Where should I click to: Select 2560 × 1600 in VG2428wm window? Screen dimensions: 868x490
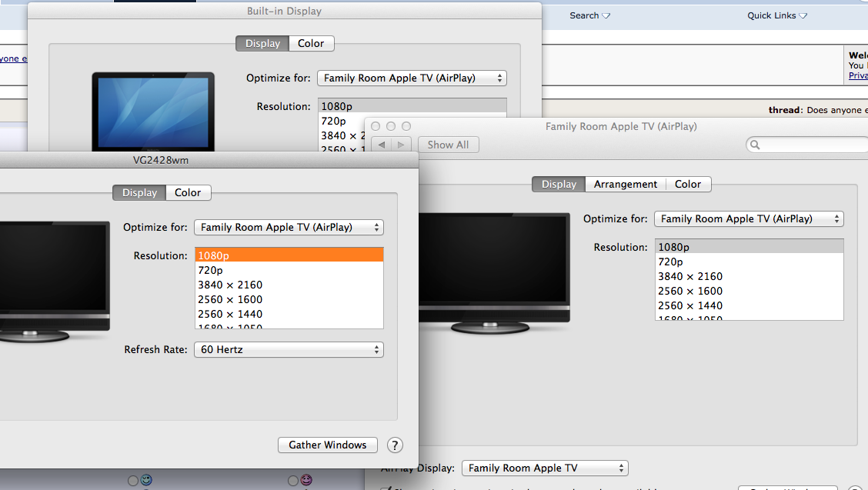(289, 299)
